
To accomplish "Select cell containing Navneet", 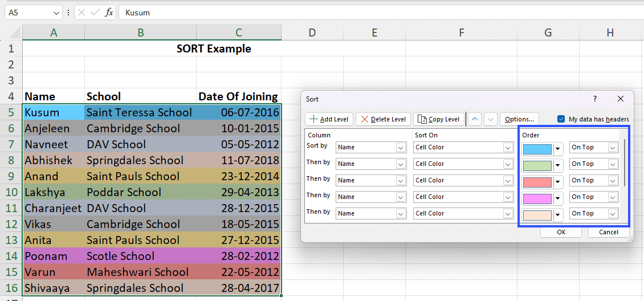I will pyautogui.click(x=54, y=144).
